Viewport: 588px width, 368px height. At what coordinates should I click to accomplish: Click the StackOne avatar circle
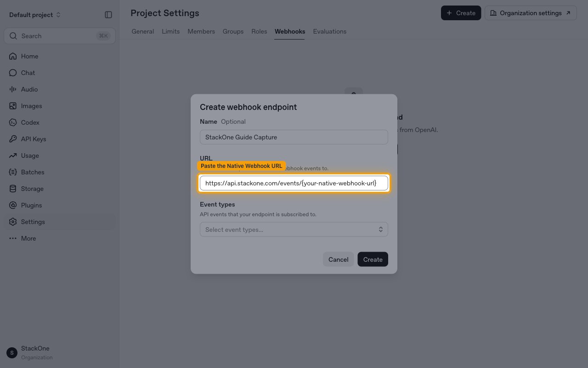[x=12, y=353]
